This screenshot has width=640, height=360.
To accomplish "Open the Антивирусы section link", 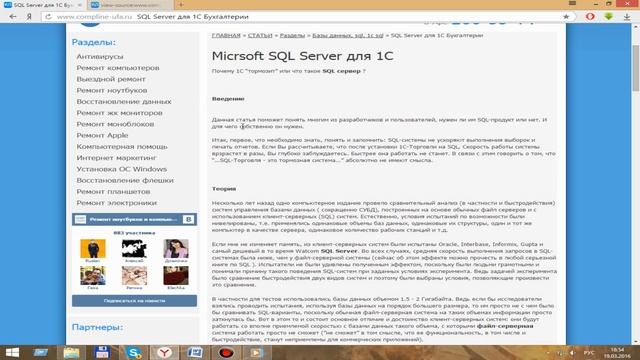I will (100, 57).
